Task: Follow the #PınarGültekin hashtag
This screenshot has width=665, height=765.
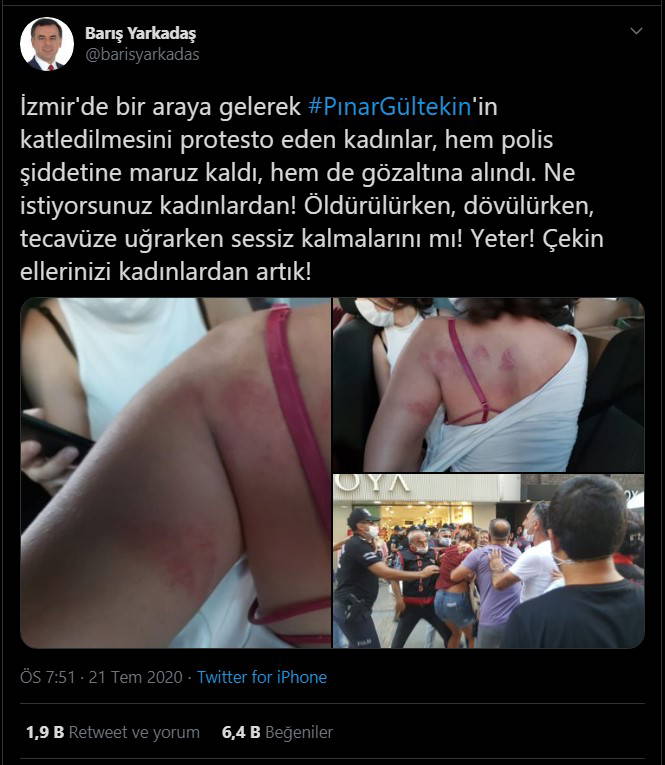Action: coord(390,107)
